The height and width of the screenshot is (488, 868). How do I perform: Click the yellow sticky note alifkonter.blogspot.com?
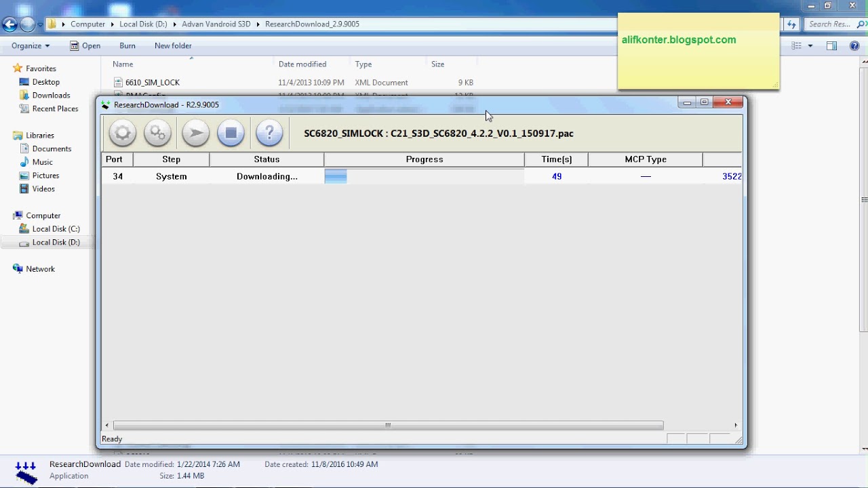698,51
